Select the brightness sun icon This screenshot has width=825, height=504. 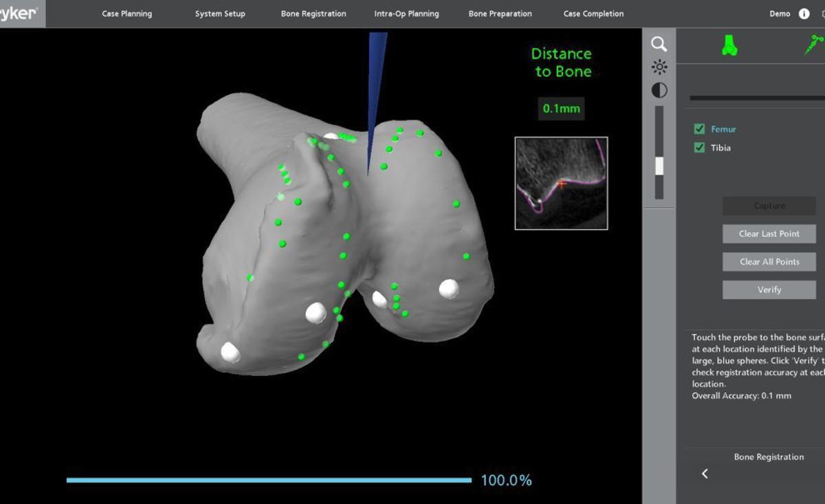click(659, 67)
